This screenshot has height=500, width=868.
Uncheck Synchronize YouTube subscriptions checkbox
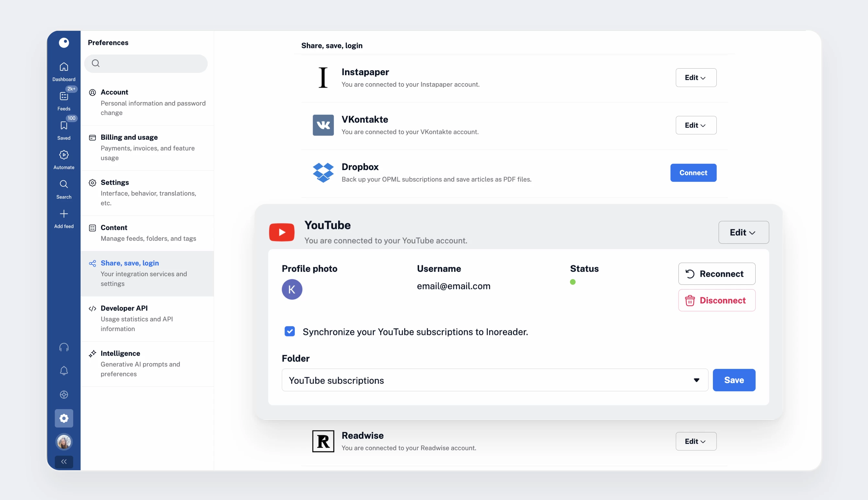click(290, 331)
